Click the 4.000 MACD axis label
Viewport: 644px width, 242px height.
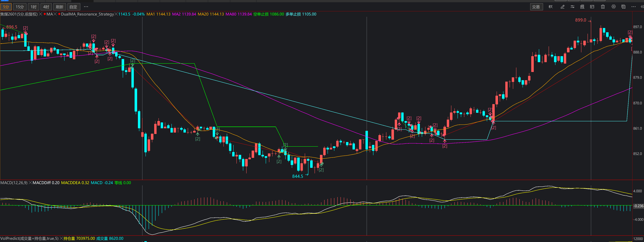(638, 191)
